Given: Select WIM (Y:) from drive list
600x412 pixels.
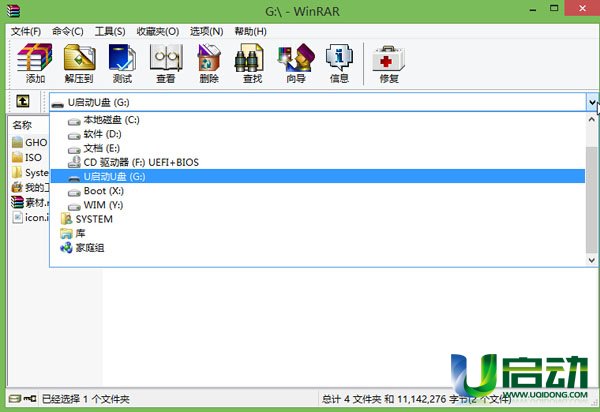Looking at the screenshot, I should pyautogui.click(x=318, y=205).
